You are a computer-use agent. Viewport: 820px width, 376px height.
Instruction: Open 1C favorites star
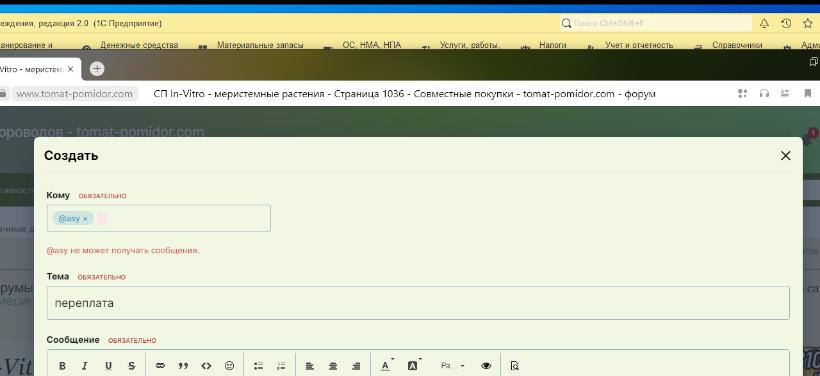[807, 23]
